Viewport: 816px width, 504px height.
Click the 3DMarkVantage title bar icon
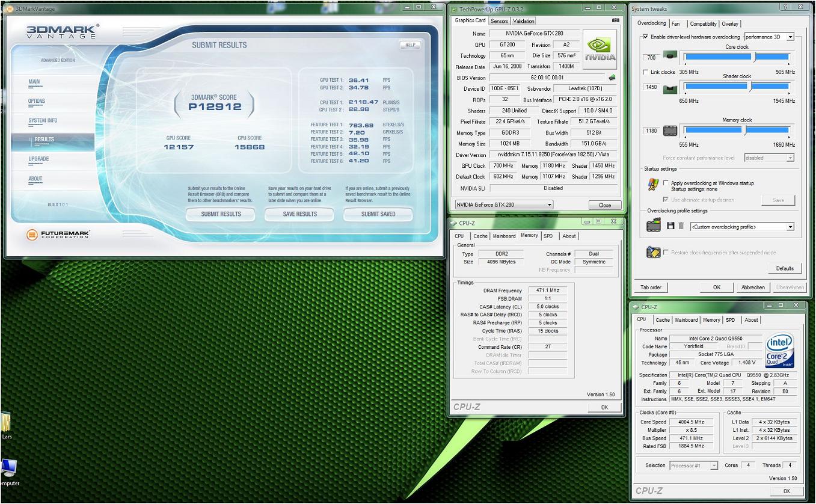(10, 8)
